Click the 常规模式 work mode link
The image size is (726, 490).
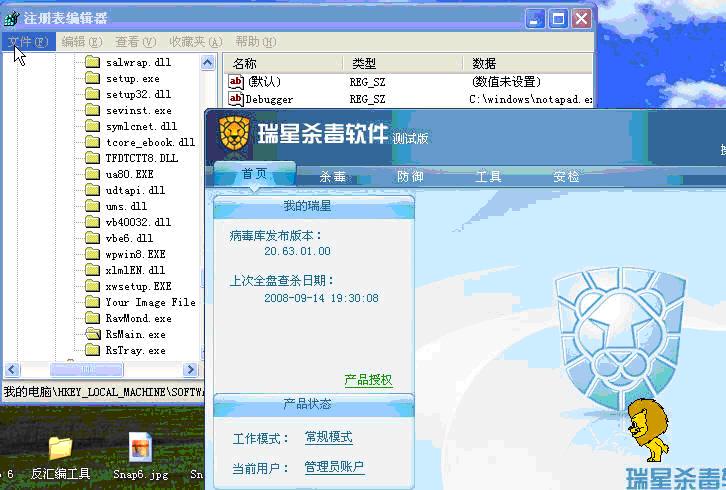(x=329, y=437)
